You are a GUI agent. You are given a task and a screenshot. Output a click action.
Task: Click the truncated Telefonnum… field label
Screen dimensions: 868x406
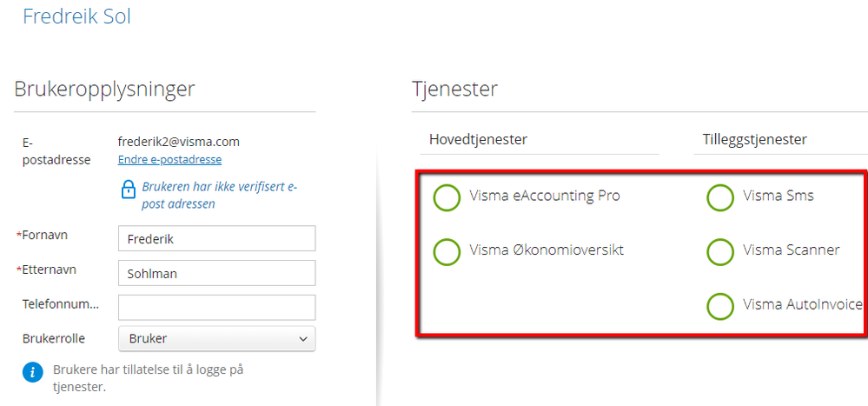60,303
